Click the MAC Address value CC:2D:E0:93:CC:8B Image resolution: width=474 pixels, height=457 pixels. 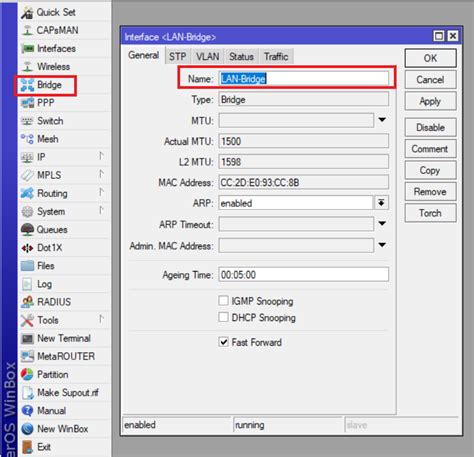tap(304, 182)
